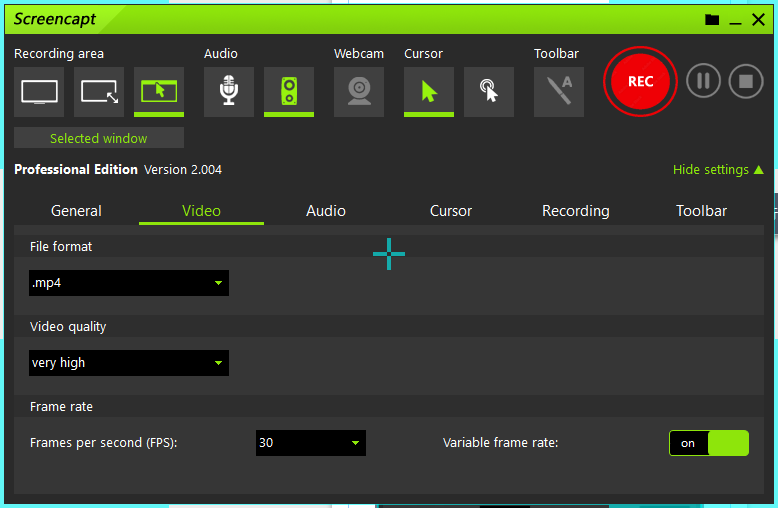This screenshot has width=778, height=508.
Task: Select custom region recording area
Action: point(99,92)
